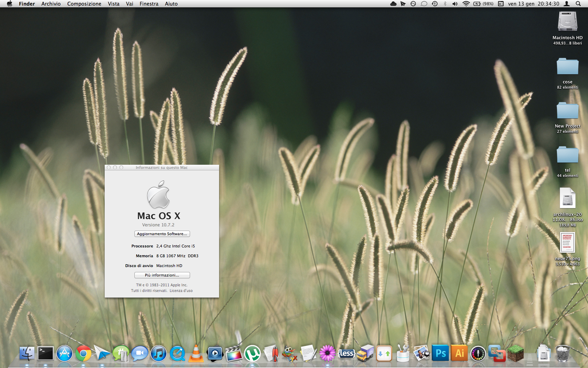Open Finder from the Dock
The width and height of the screenshot is (588, 368).
point(27,353)
